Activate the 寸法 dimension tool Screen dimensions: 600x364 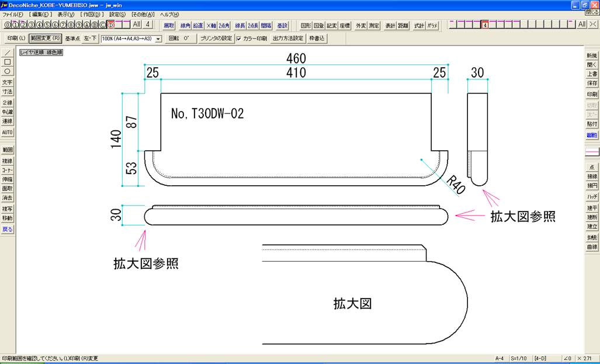(7, 91)
